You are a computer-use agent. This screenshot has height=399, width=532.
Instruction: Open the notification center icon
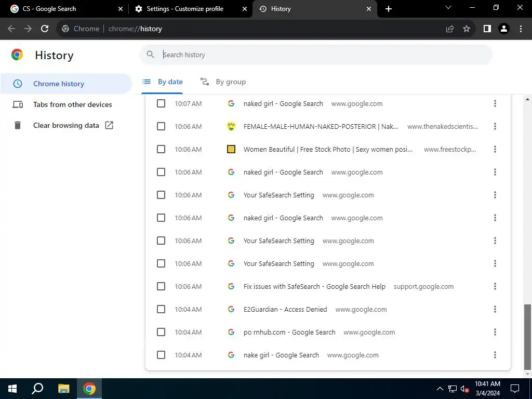pyautogui.click(x=515, y=389)
